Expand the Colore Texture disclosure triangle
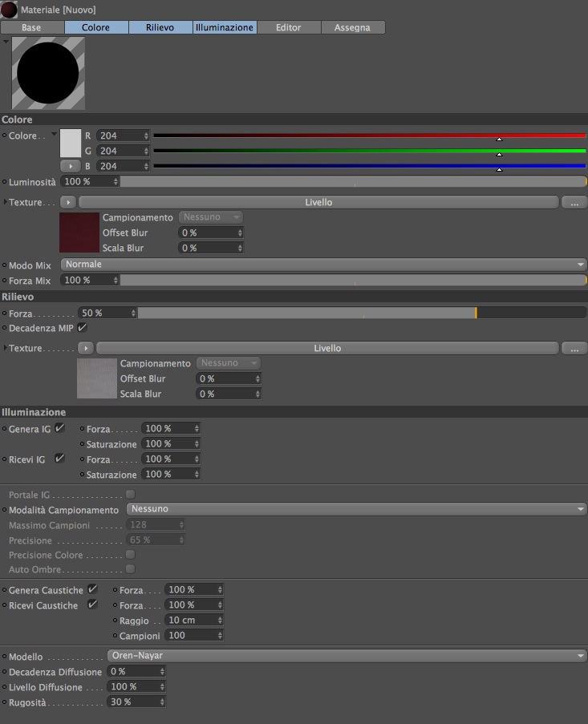588x724 pixels. click(5, 202)
